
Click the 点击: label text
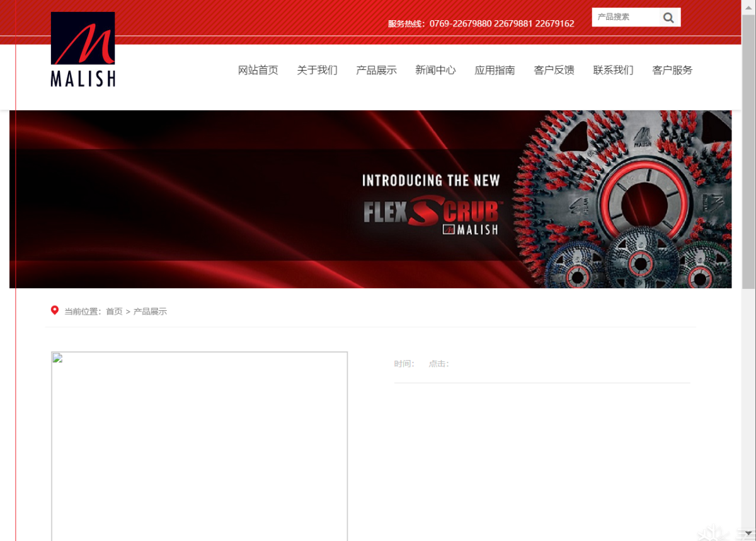(439, 364)
